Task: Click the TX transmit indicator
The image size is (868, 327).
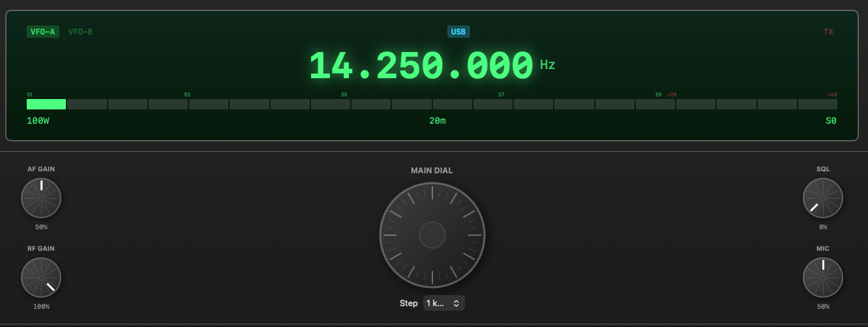Action: (828, 32)
